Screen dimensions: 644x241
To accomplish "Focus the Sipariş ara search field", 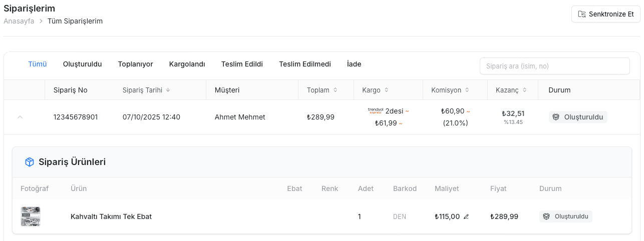I will coord(555,66).
